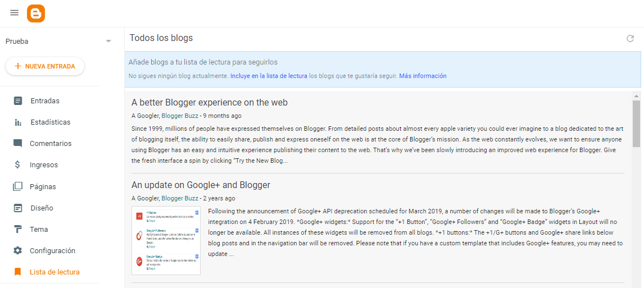Viewport: 644px width, 288px height.
Task: Click Blogger Buzz link under first post
Action: coord(180,116)
